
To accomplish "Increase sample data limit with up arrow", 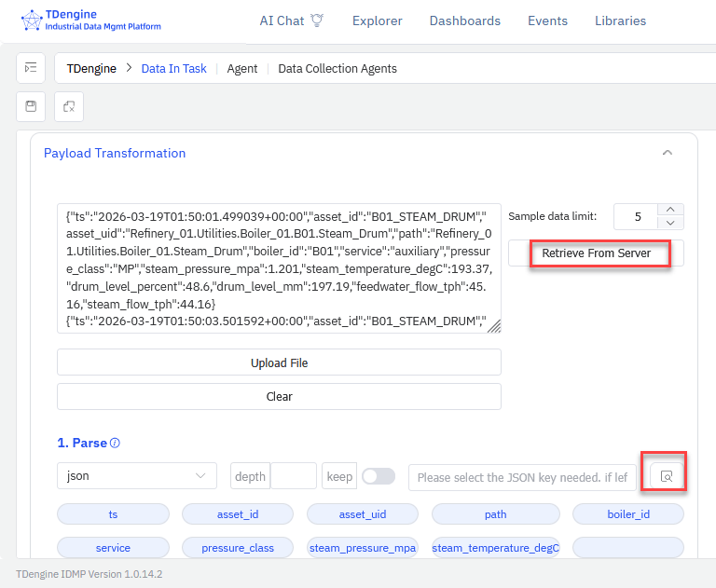I will (671, 210).
